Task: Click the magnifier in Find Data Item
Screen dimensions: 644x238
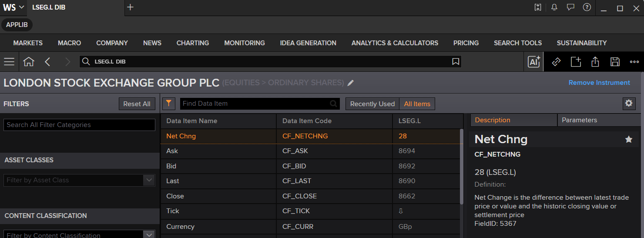Action: coord(333,104)
